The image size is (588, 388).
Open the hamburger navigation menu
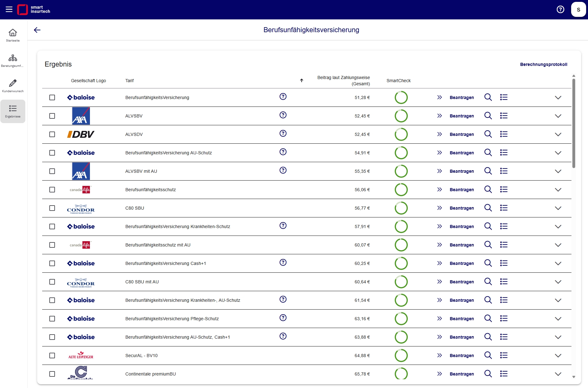click(x=9, y=9)
